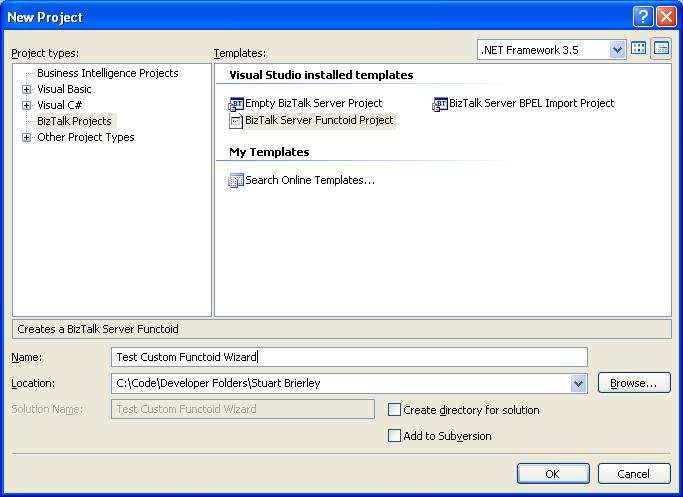Viewport: 683px width, 497px height.
Task: Click the My Templates heading
Action: click(269, 152)
